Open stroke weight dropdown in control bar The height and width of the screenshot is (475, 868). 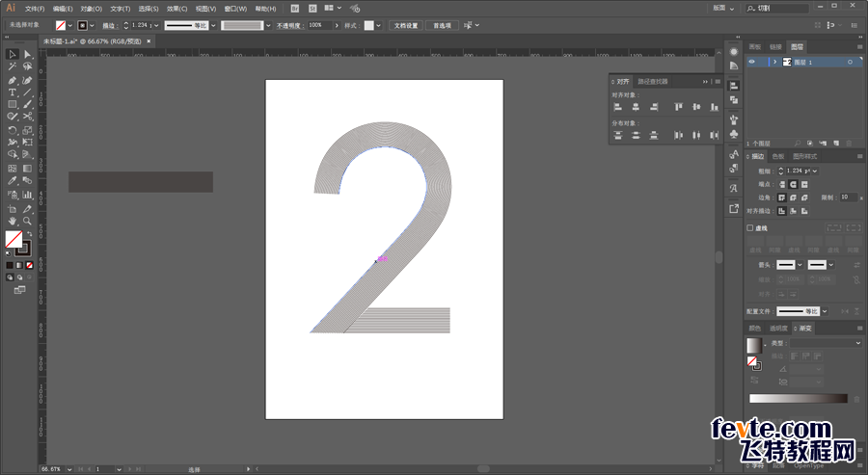click(x=156, y=25)
